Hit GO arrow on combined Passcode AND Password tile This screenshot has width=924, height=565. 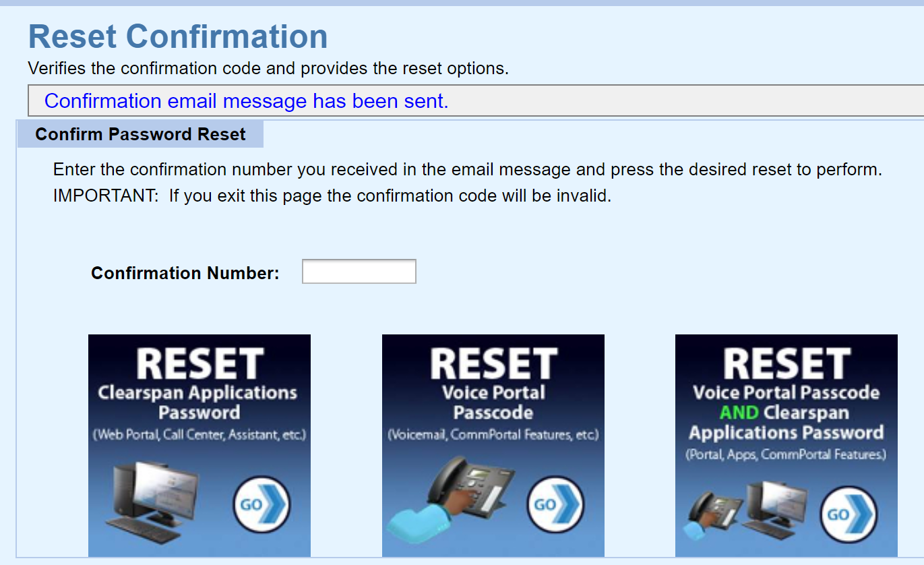(849, 514)
